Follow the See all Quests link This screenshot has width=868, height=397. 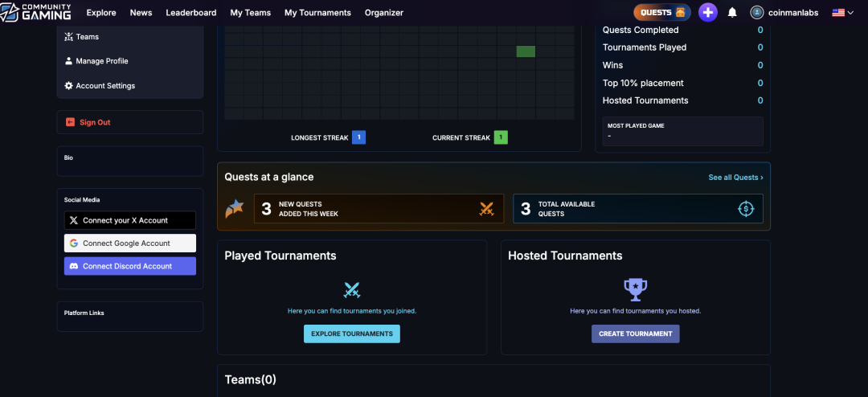[735, 178]
